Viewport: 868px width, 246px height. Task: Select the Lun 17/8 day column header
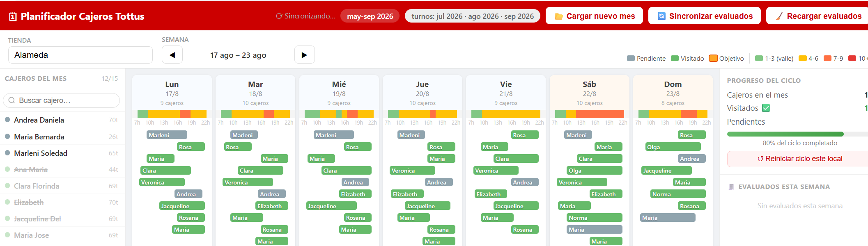tap(172, 93)
